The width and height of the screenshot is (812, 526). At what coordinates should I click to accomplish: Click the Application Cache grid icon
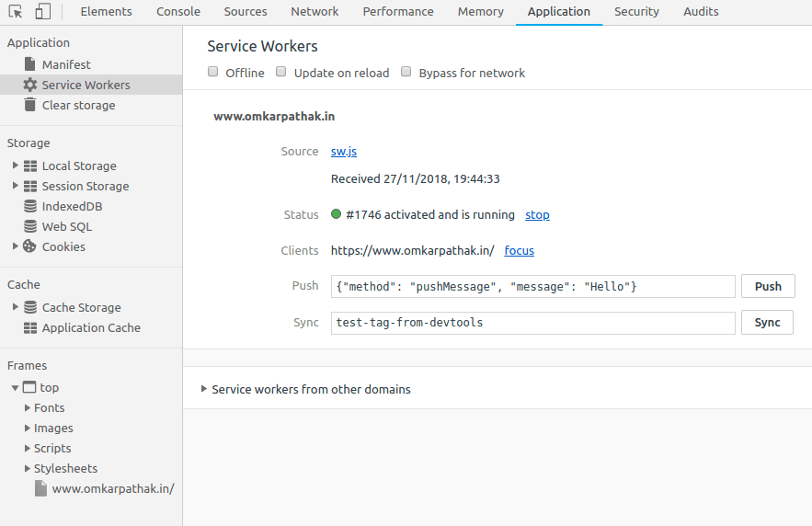(29, 327)
